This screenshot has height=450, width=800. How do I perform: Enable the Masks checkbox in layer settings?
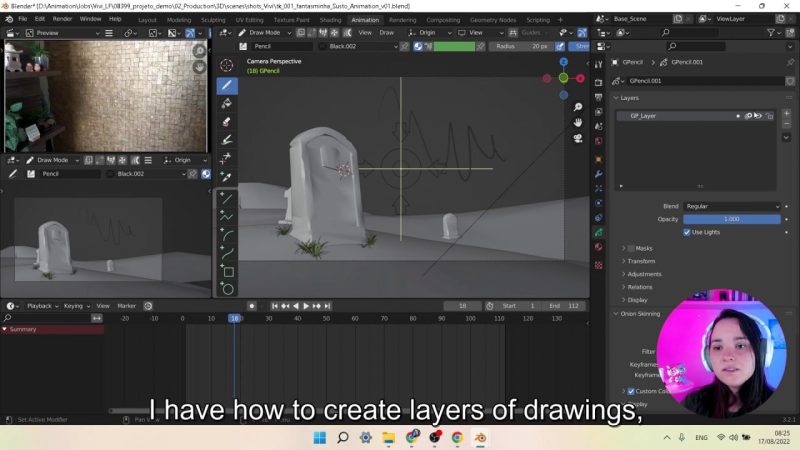(x=631, y=248)
